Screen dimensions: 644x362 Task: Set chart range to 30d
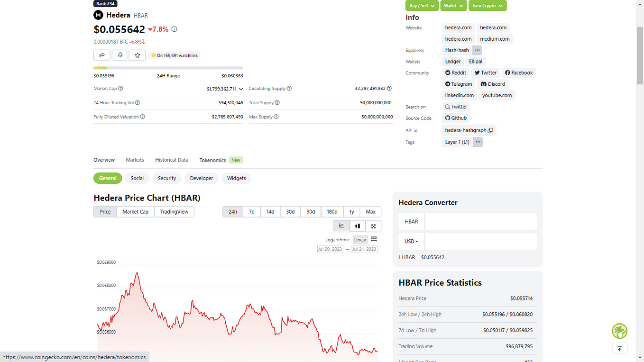[x=290, y=212]
